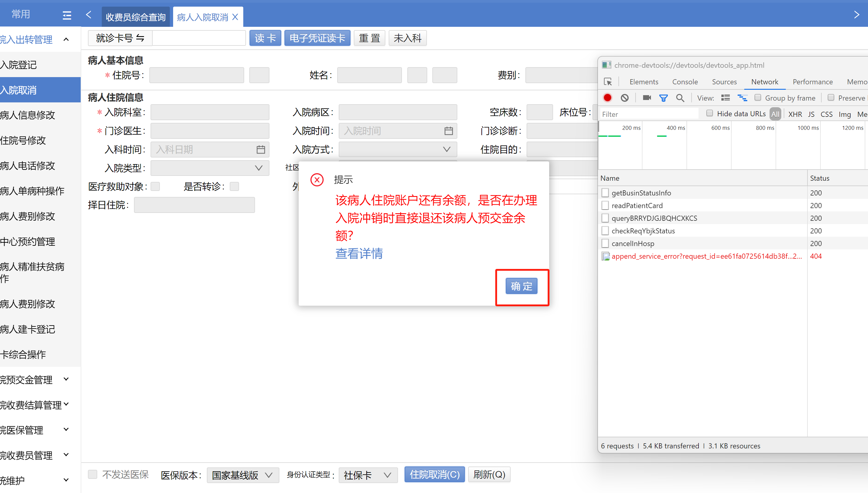Viewport: 868px width, 493px height.
Task: Click the capture screenshots camera icon
Action: click(647, 98)
